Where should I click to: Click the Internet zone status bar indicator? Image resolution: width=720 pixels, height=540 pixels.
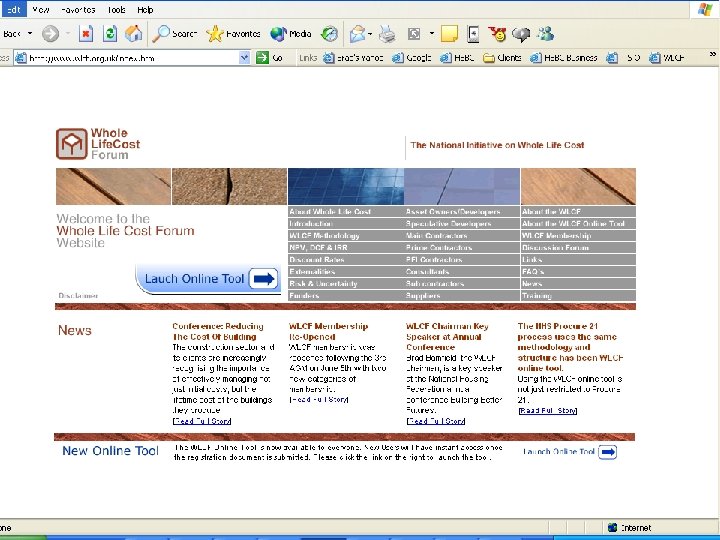click(629, 528)
